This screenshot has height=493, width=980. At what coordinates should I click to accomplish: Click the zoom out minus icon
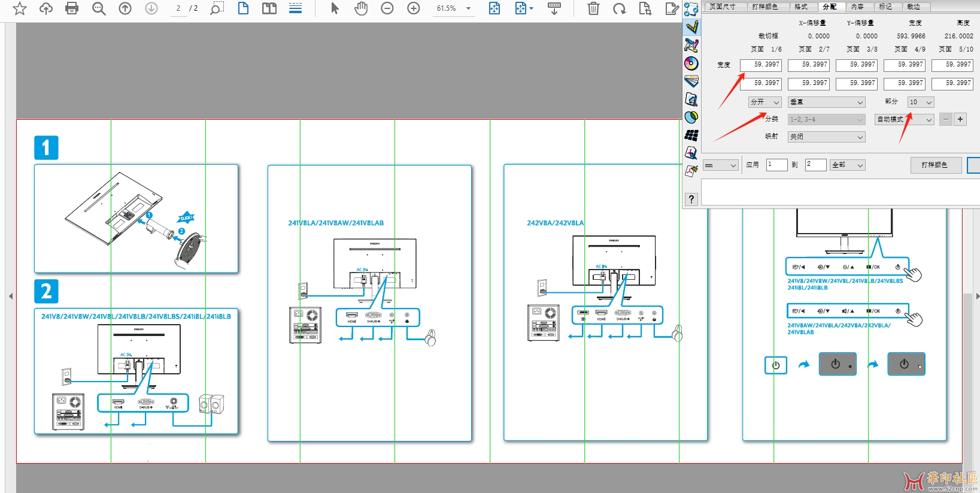click(x=387, y=8)
